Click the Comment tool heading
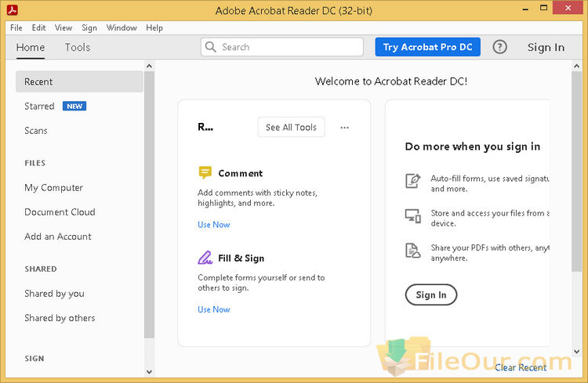 pos(241,173)
